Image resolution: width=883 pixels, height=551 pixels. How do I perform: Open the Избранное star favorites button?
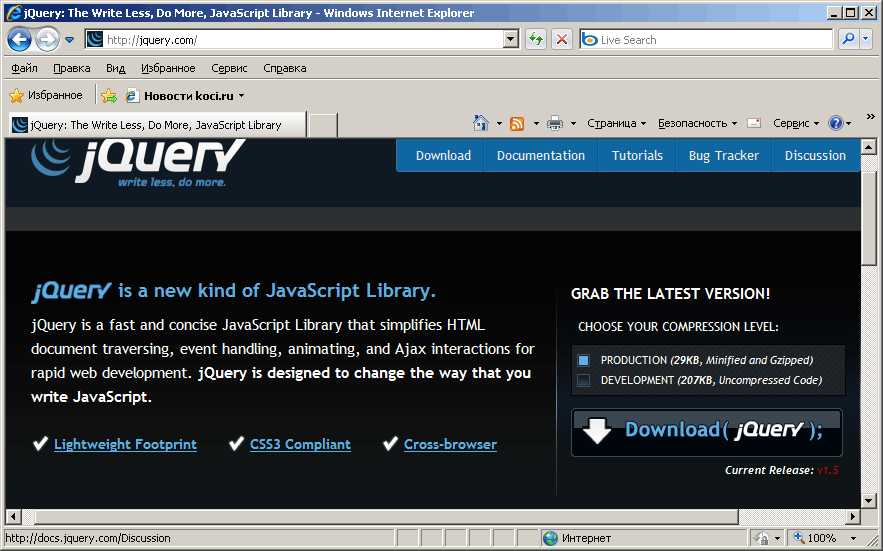coord(46,95)
